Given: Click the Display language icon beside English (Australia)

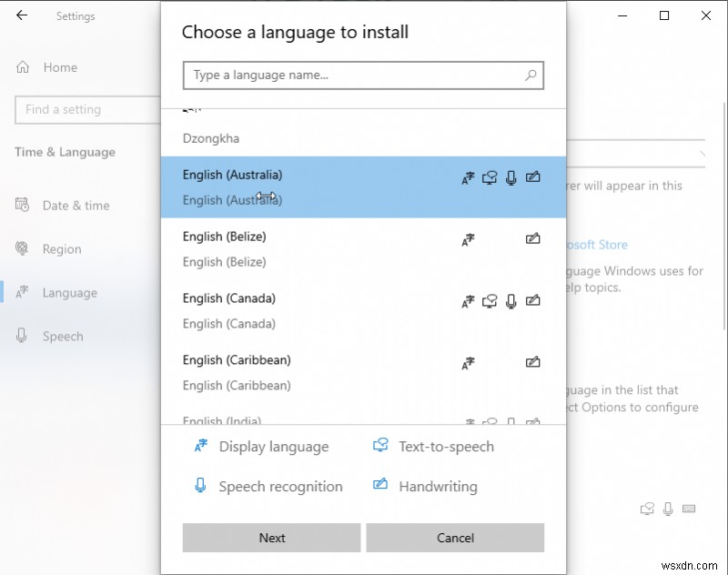Looking at the screenshot, I should tap(468, 178).
